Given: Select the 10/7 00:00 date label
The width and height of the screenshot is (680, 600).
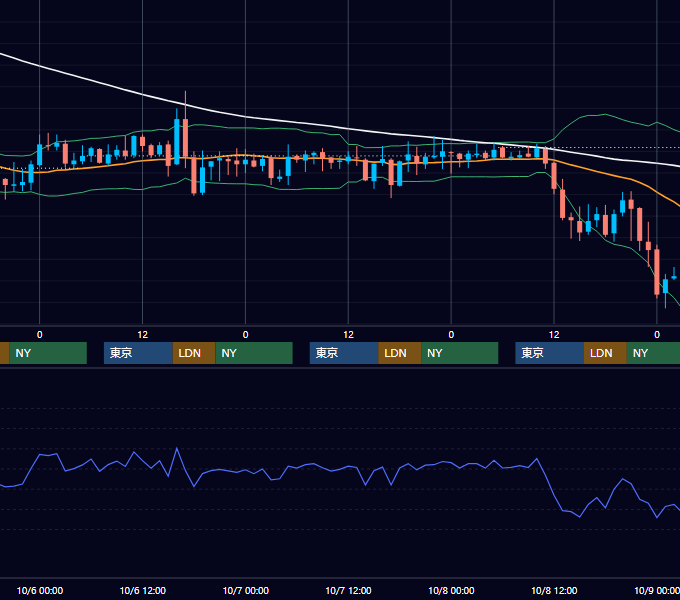Looking at the screenshot, I should [x=245, y=590].
